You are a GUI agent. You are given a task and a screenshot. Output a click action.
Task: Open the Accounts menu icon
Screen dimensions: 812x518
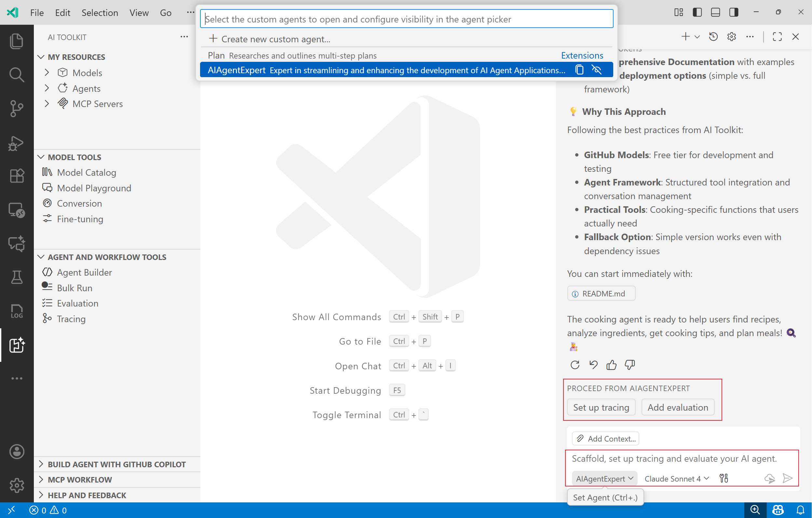(17, 452)
